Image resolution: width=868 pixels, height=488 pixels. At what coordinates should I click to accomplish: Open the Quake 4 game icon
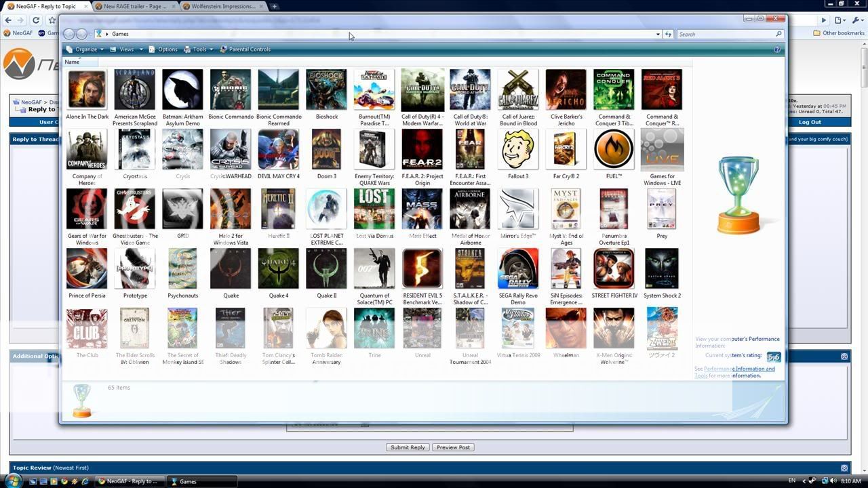(278, 269)
